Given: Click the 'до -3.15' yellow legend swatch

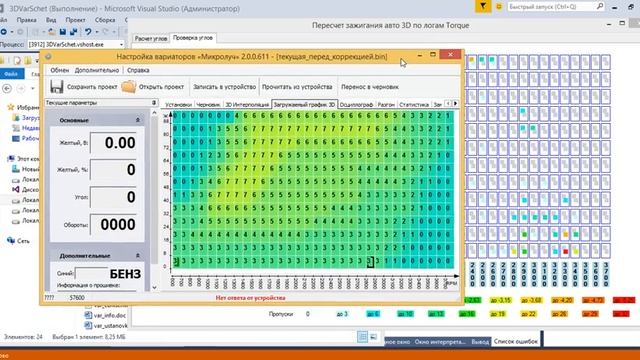Looking at the screenshot, I should 500,300.
